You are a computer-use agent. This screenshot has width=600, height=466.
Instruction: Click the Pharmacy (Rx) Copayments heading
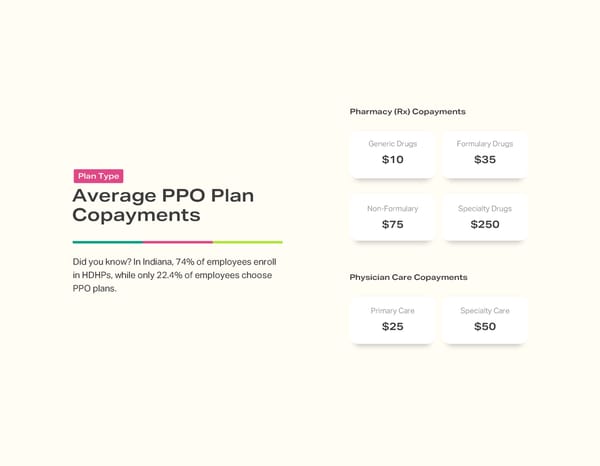coord(407,111)
